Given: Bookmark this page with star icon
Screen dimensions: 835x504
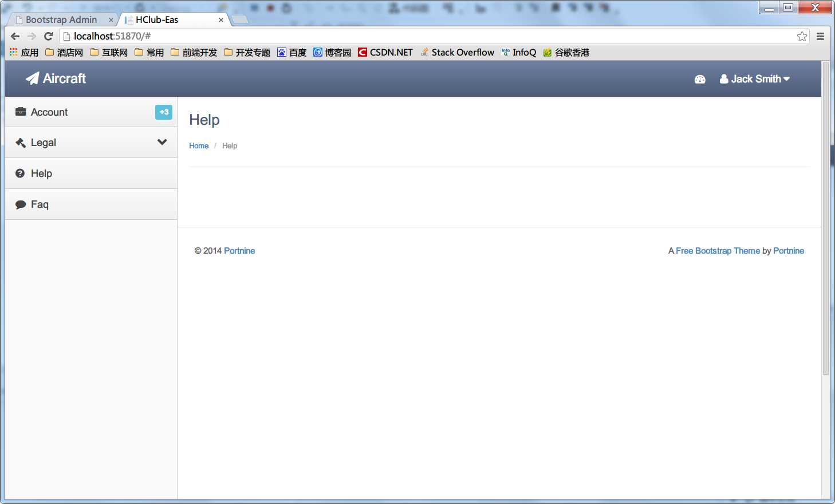Looking at the screenshot, I should pyautogui.click(x=802, y=36).
